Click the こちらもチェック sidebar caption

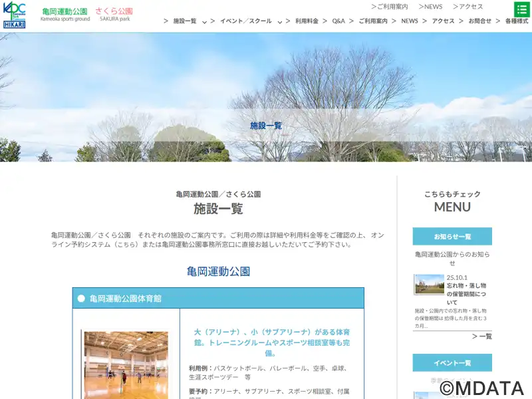[452, 194]
